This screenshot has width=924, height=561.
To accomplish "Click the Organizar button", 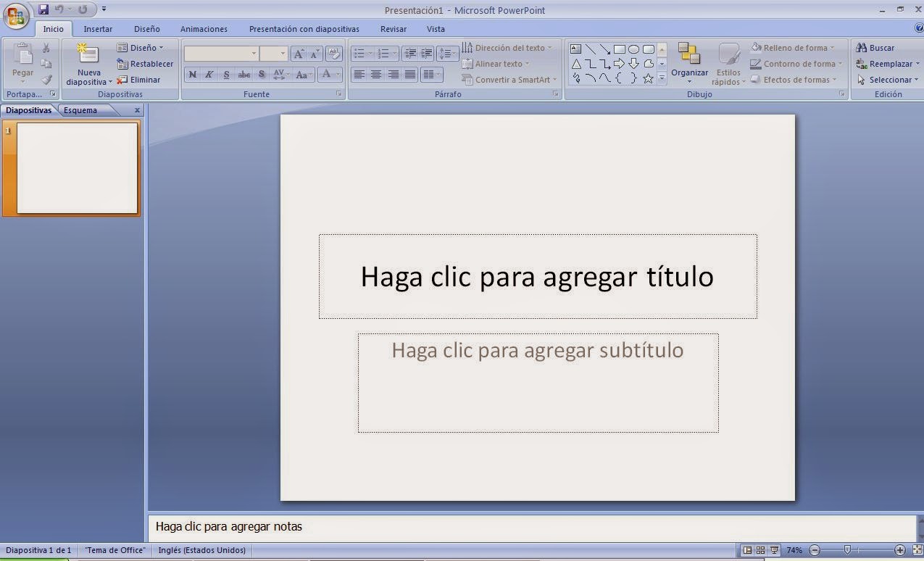I will (x=689, y=64).
